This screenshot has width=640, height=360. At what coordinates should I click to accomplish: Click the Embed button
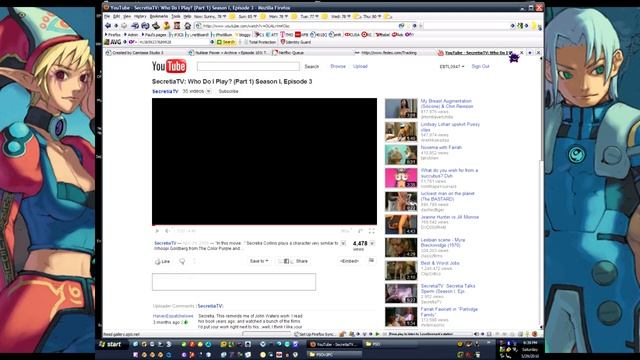[349, 261]
